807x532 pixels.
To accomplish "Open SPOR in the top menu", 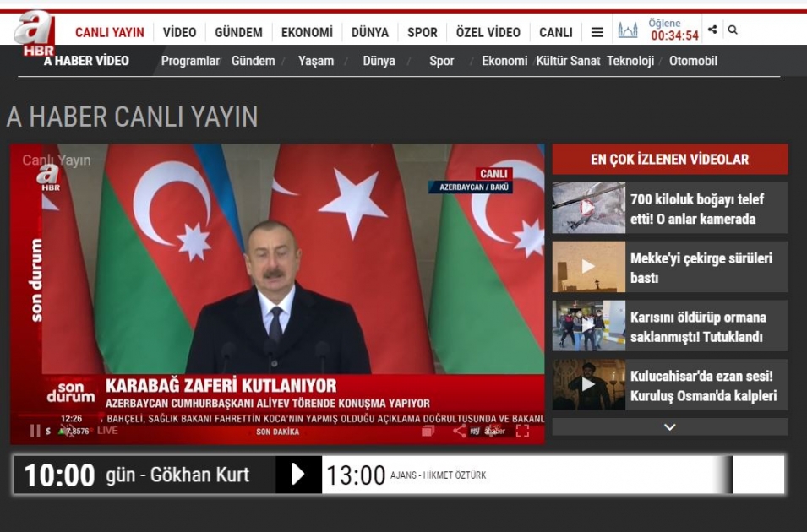I will click(x=423, y=33).
